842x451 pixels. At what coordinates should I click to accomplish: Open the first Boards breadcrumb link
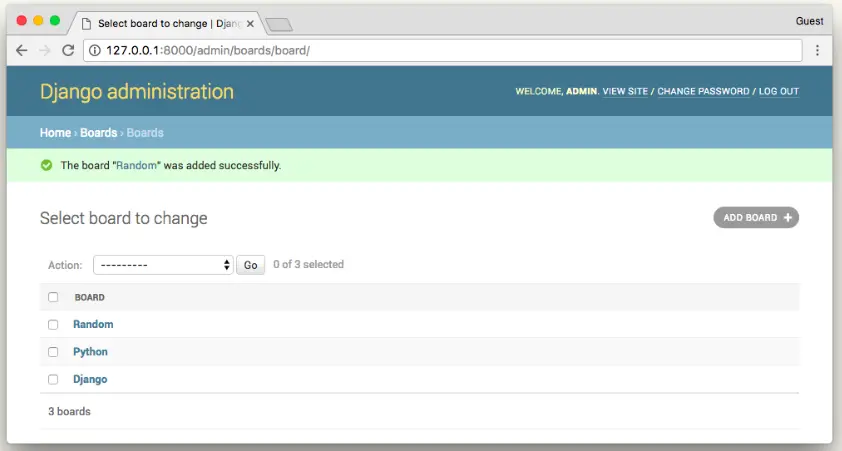coord(98,133)
